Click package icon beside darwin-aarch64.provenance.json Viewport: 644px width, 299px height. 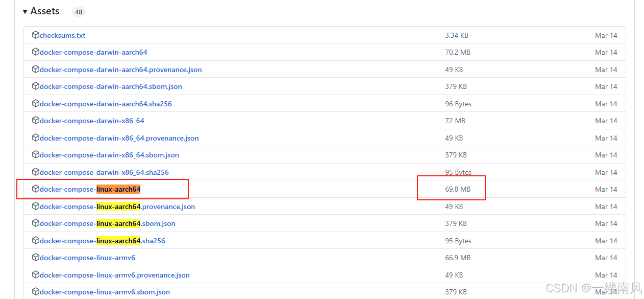tap(36, 69)
